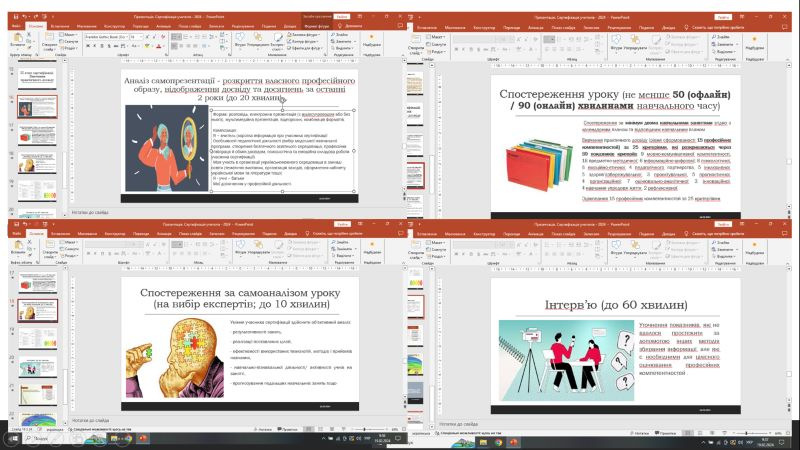Click Find (Знайти) in top-left window
The height and width of the screenshot is (450, 800).
point(340,35)
